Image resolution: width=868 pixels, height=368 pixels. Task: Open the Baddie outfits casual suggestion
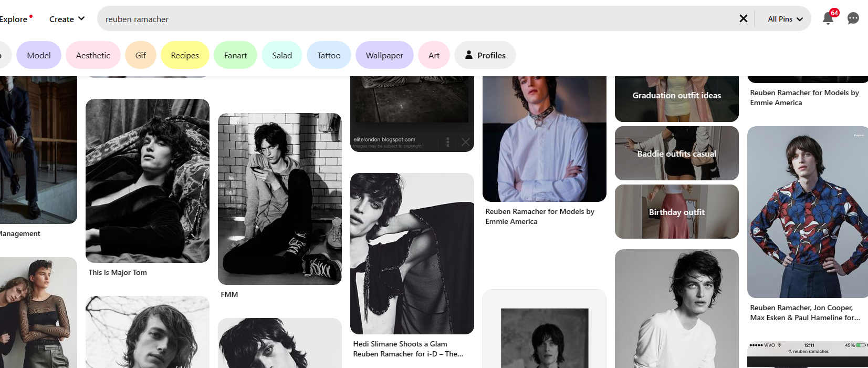click(677, 154)
